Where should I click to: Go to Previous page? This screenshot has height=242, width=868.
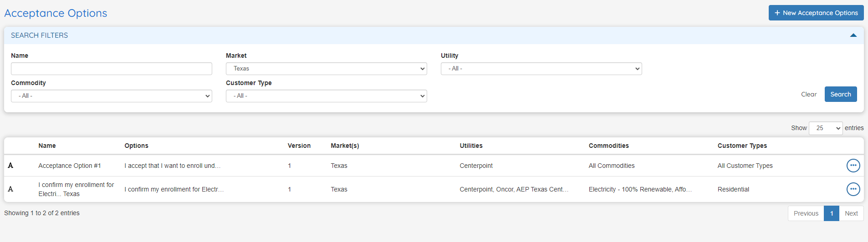[x=806, y=213]
